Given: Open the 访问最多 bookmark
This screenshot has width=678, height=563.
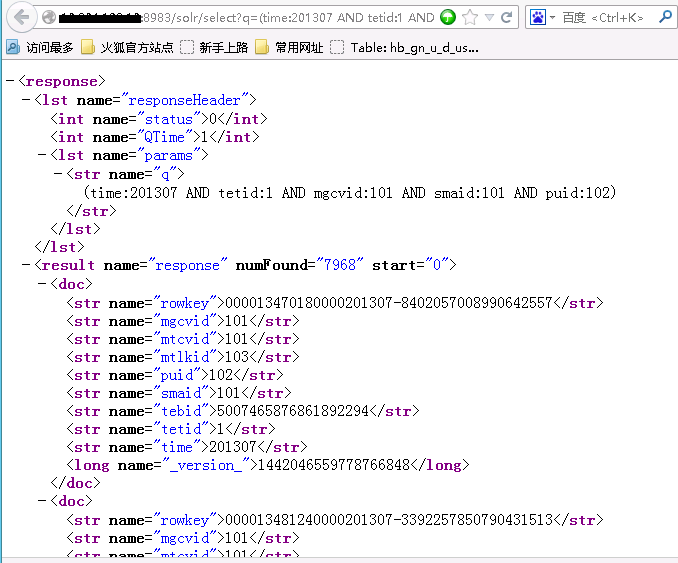Looking at the screenshot, I should point(40,47).
